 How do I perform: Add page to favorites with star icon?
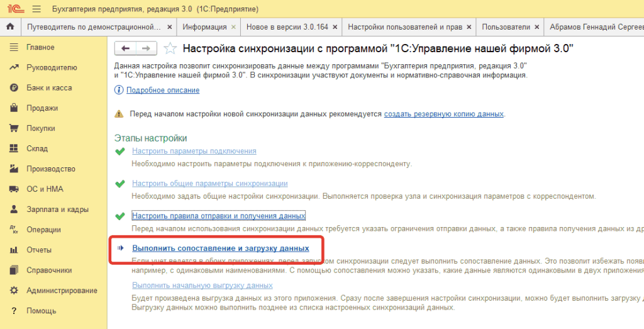[x=170, y=48]
